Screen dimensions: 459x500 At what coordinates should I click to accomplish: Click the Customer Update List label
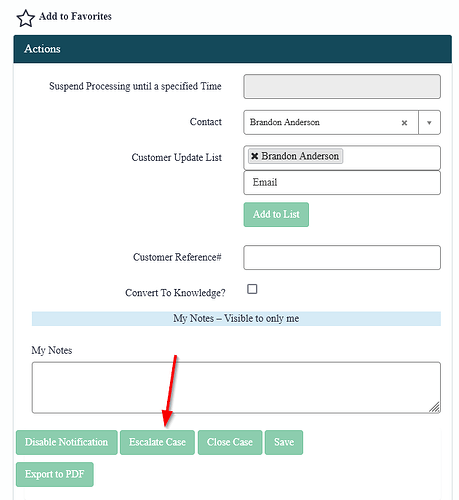click(177, 157)
